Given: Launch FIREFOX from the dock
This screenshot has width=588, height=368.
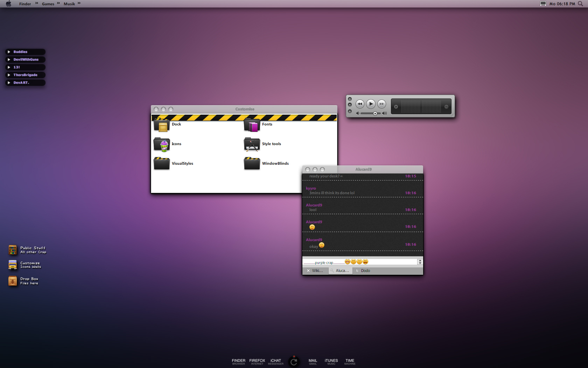Looking at the screenshot, I should point(257,362).
